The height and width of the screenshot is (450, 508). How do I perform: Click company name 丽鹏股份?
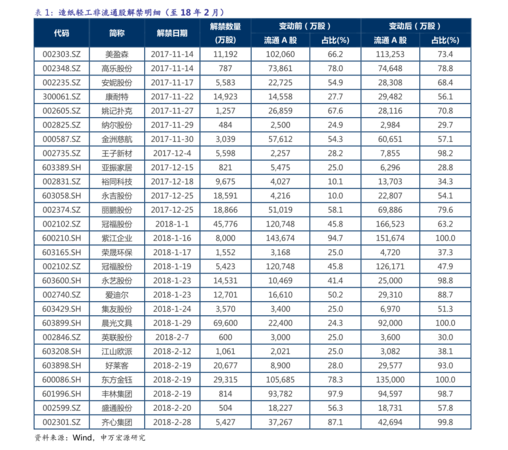click(117, 210)
